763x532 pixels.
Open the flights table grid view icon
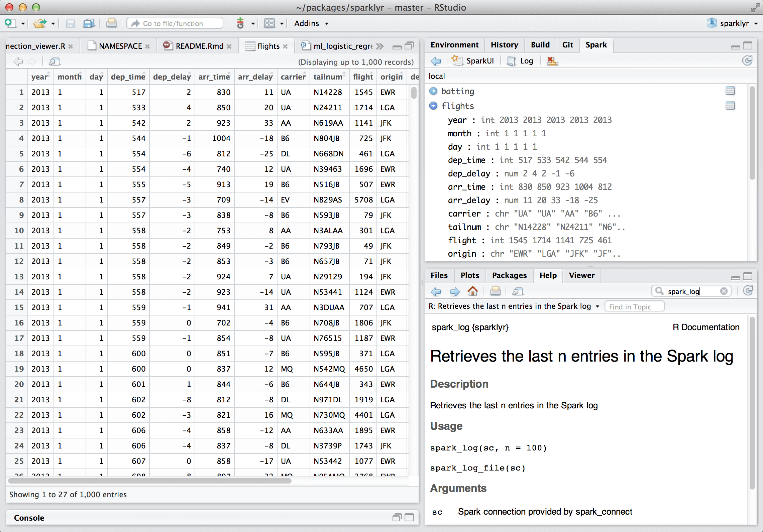(731, 106)
